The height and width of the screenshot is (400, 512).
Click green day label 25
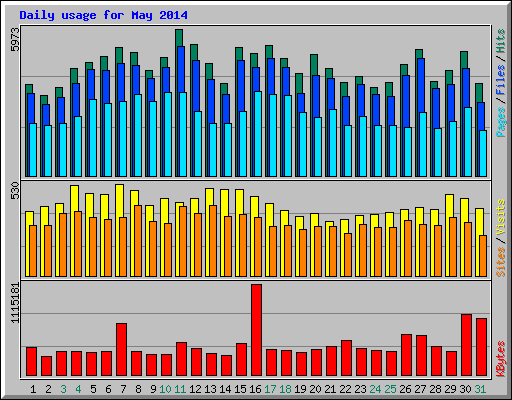click(390, 389)
